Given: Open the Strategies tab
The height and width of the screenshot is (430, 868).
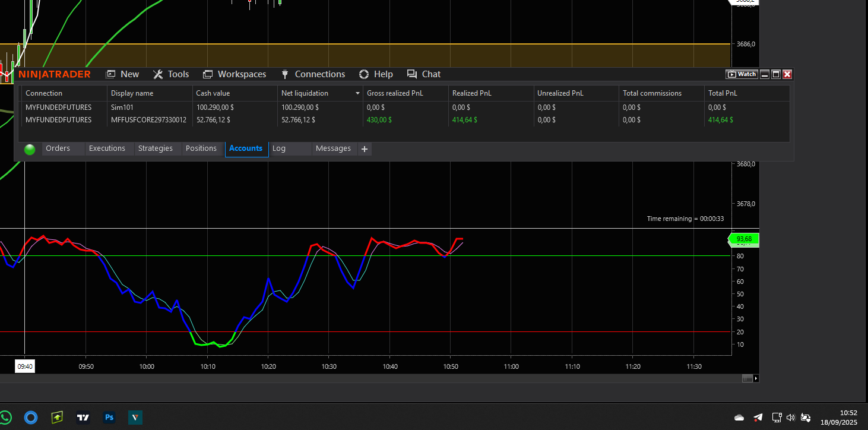Looking at the screenshot, I should pos(155,148).
